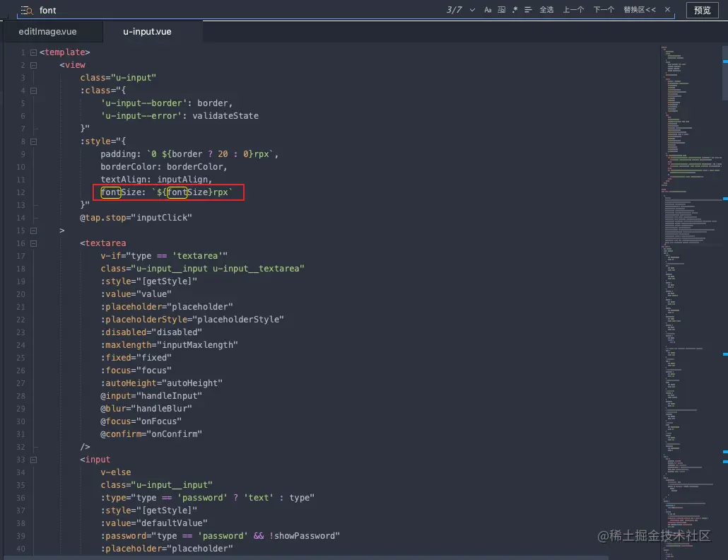Click textAlign: inputAlign on line 11
Screen dimensions: 728x560
(156, 180)
